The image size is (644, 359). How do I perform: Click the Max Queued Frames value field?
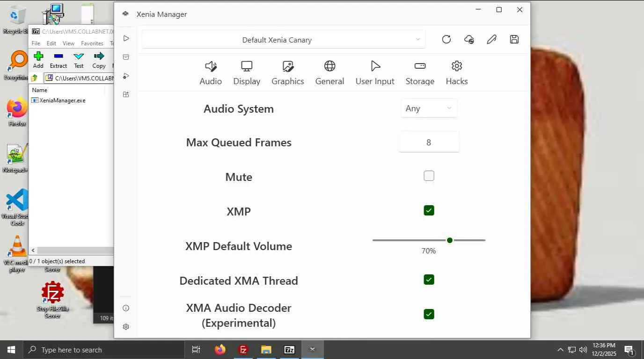tap(429, 142)
